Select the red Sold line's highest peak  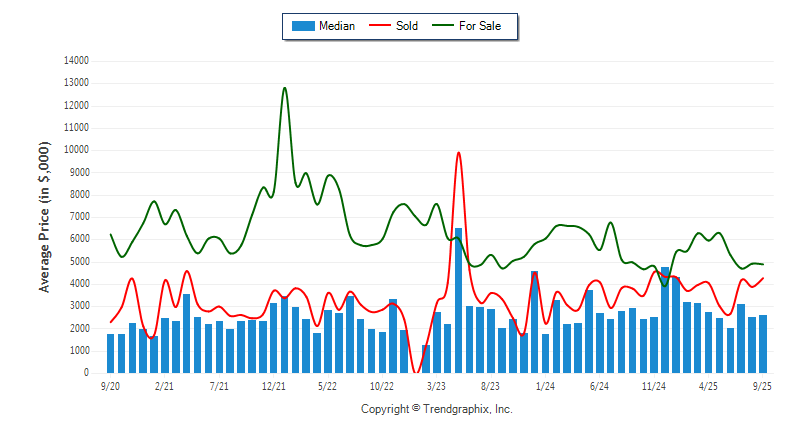coord(458,153)
